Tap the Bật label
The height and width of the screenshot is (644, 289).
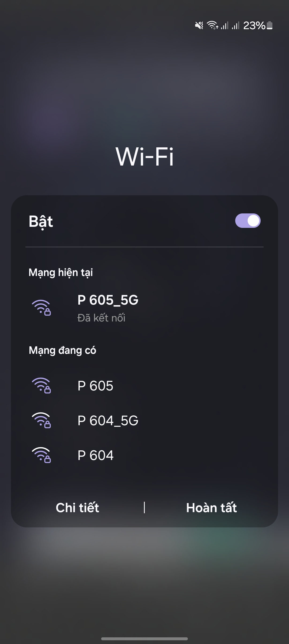41,221
